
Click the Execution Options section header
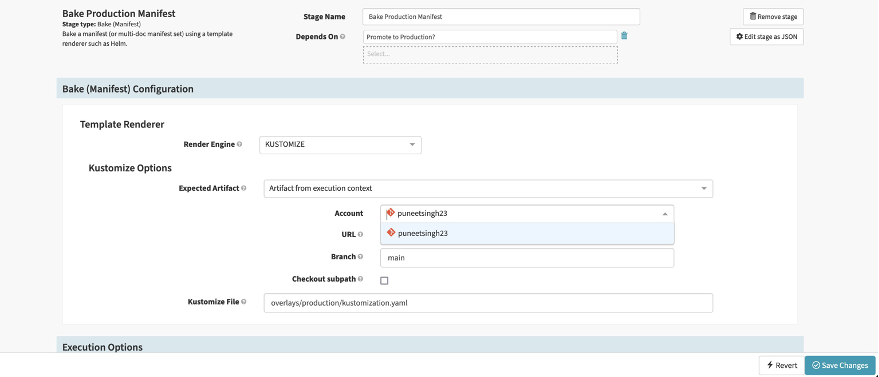click(430, 345)
